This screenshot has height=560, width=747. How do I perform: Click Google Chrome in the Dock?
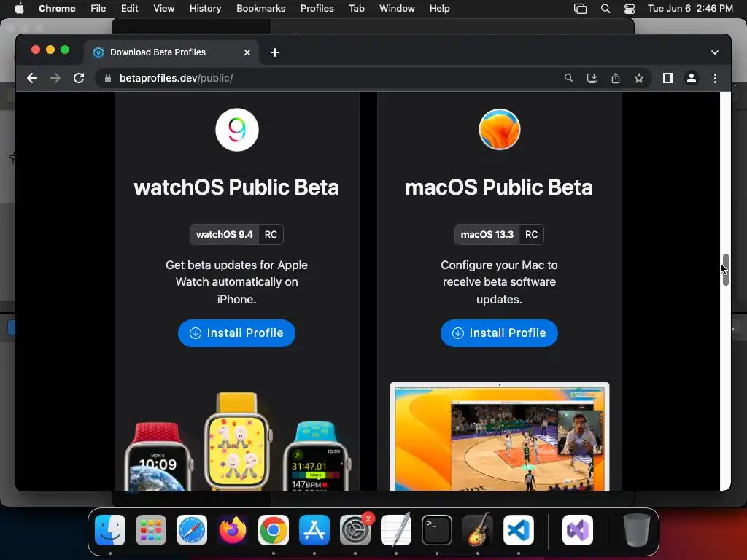click(x=274, y=530)
